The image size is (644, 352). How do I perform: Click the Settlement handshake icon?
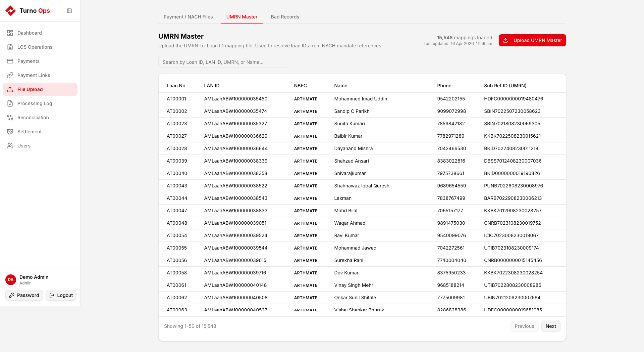coord(10,132)
